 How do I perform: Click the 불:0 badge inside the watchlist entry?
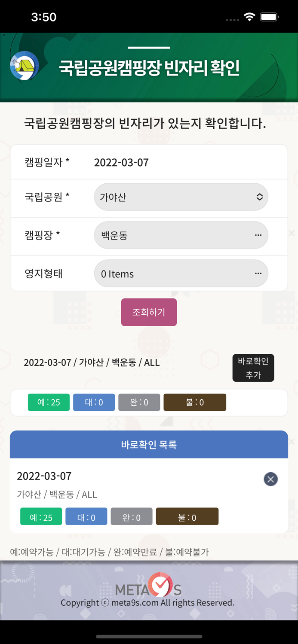click(x=187, y=516)
